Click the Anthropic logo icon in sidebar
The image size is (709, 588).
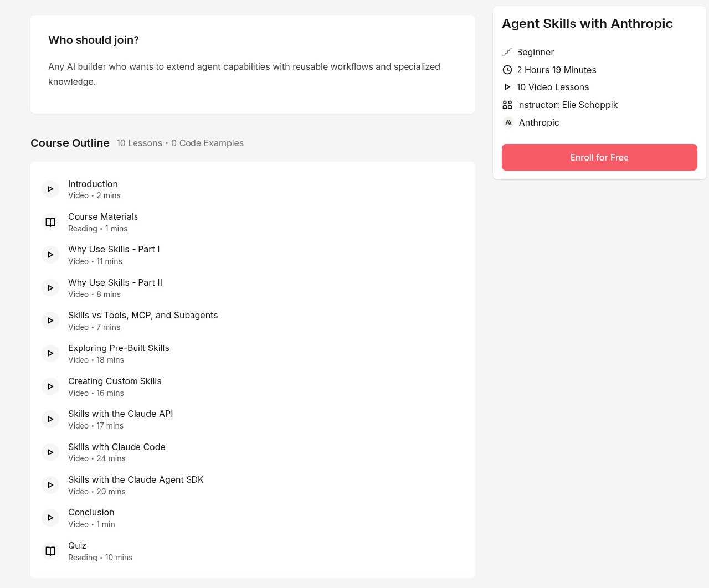pos(508,122)
